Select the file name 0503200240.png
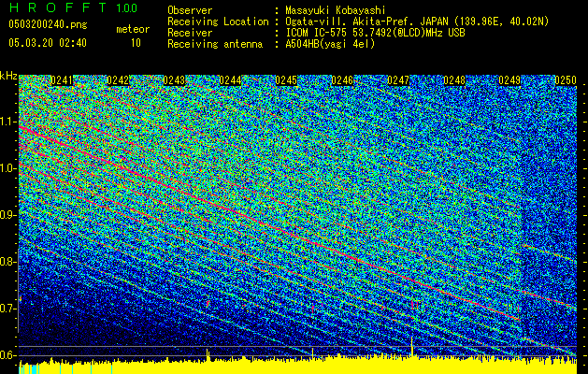The width and height of the screenshot is (588, 374). pyautogui.click(x=48, y=24)
